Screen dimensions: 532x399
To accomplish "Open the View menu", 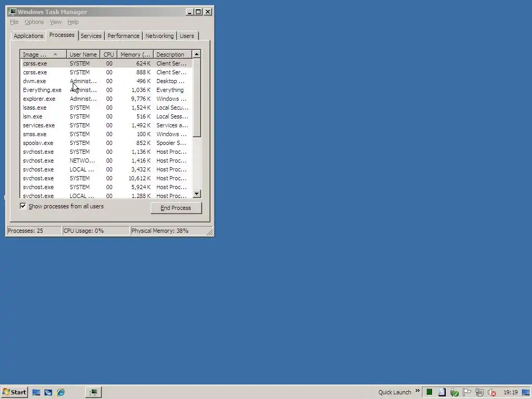I will (56, 22).
